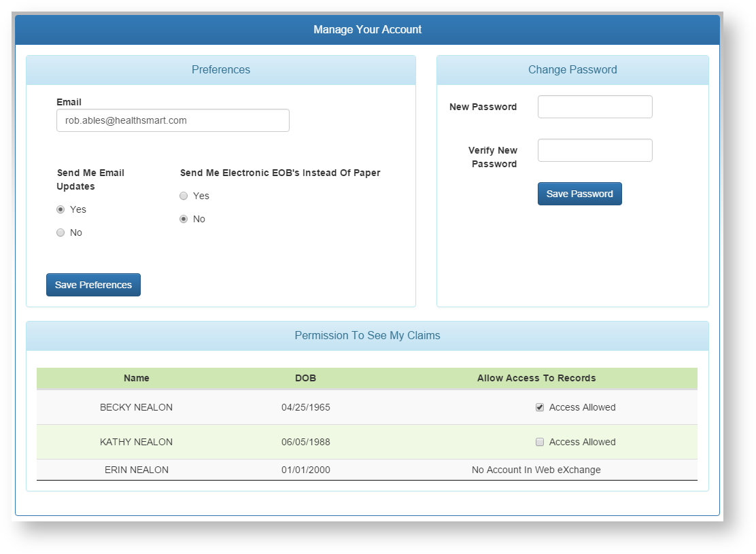The width and height of the screenshot is (756, 554).
Task: Click the KATHY NEALON name cell
Action: click(137, 442)
